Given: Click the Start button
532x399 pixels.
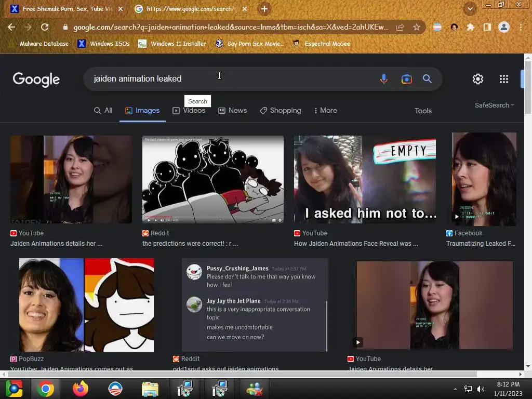Looking at the screenshot, I should (x=14, y=389).
